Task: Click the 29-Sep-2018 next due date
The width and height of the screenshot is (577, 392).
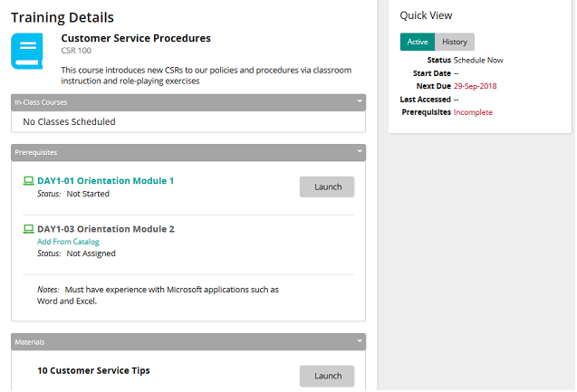Action: [475, 86]
